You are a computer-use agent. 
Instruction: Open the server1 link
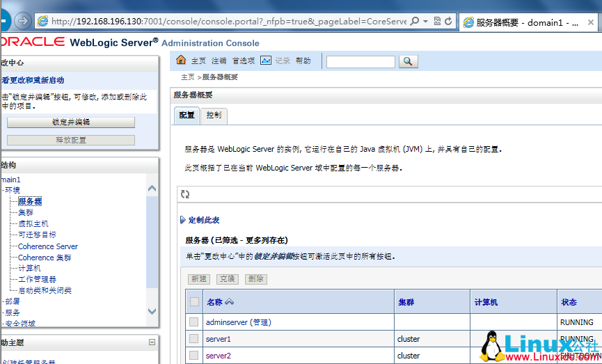(x=218, y=339)
